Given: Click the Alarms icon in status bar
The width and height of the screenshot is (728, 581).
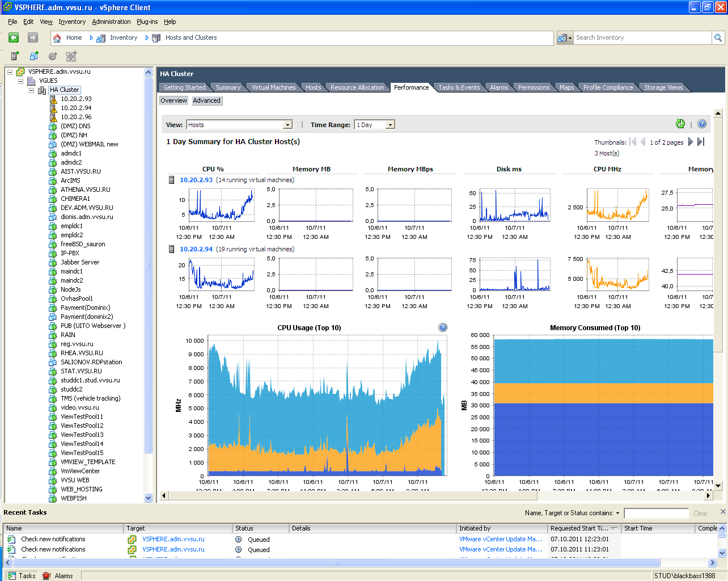Looking at the screenshot, I should (47, 575).
